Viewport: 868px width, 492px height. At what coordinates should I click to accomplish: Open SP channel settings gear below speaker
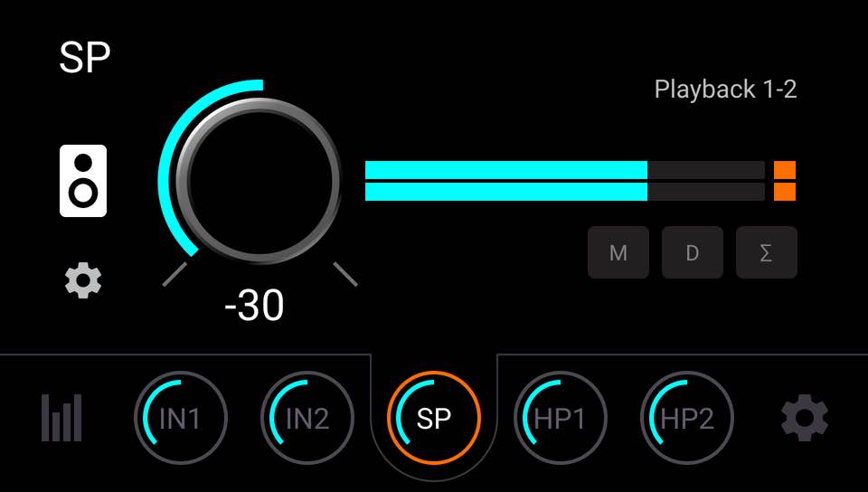pyautogui.click(x=83, y=281)
